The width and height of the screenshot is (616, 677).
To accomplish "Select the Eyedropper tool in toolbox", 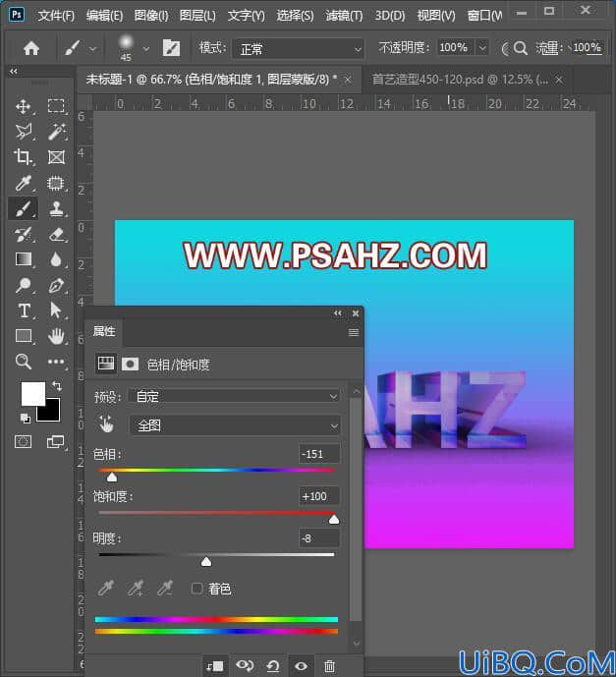I will [x=23, y=183].
